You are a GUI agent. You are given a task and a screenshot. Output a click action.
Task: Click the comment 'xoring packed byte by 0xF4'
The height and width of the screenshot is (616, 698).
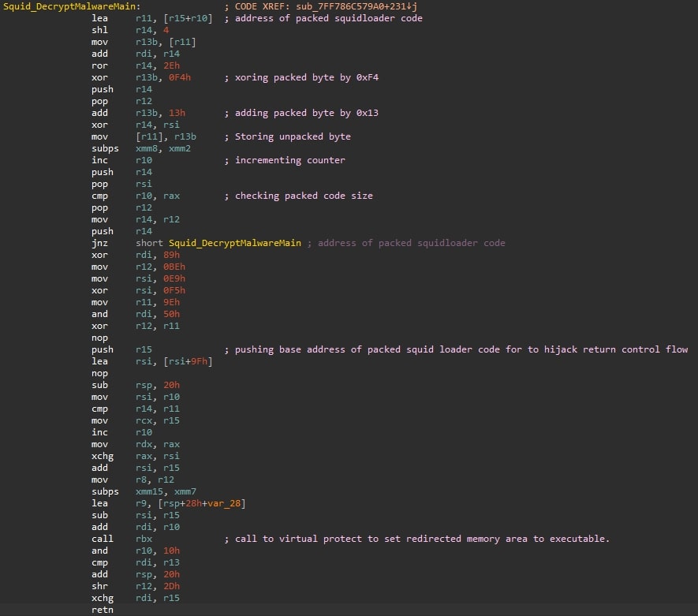click(x=307, y=77)
